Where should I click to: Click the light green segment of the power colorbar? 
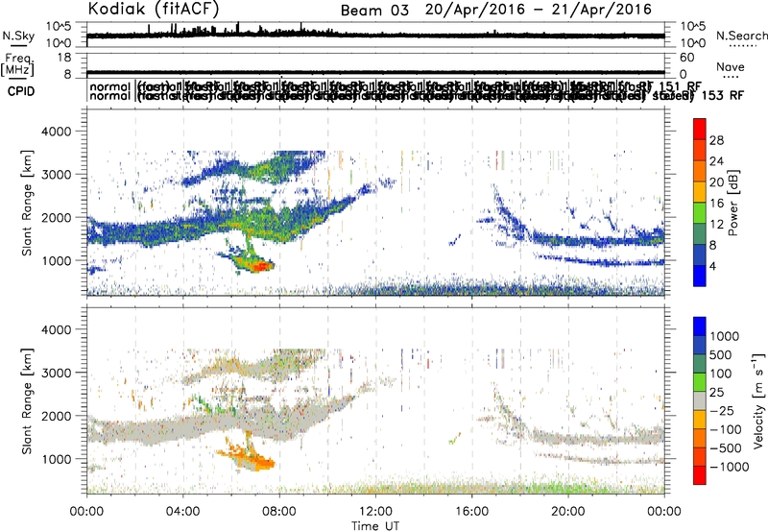click(700, 213)
